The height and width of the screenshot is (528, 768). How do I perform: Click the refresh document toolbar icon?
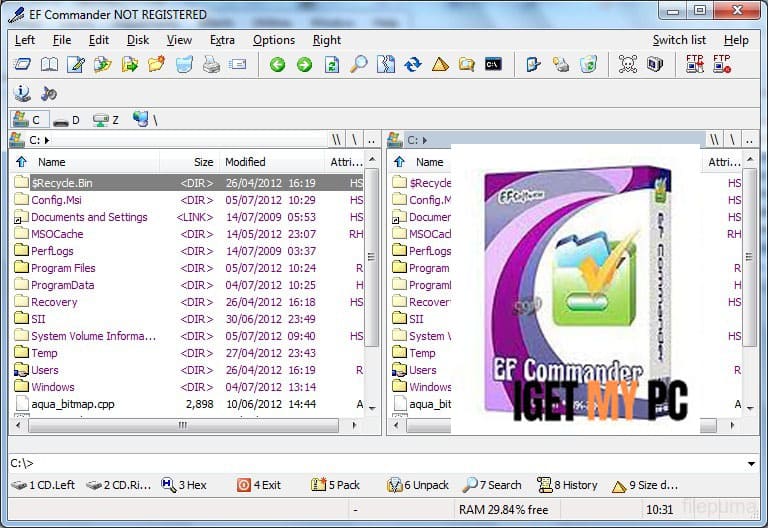click(x=332, y=64)
